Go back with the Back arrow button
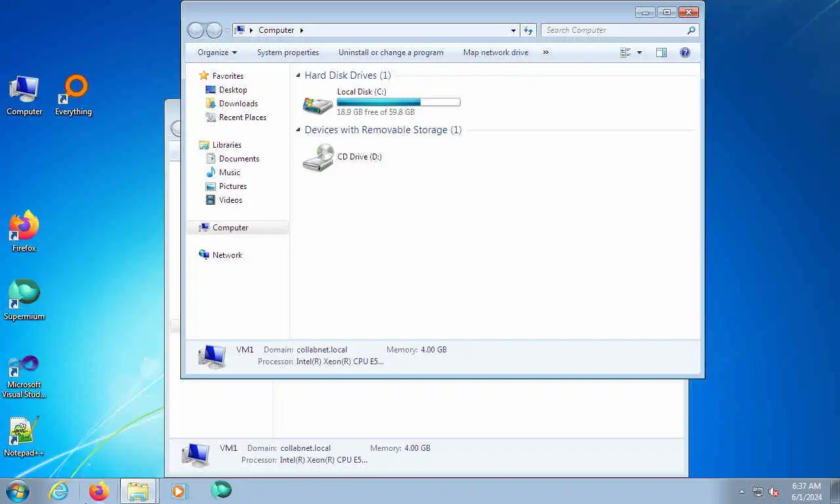The image size is (840, 504). pos(196,30)
